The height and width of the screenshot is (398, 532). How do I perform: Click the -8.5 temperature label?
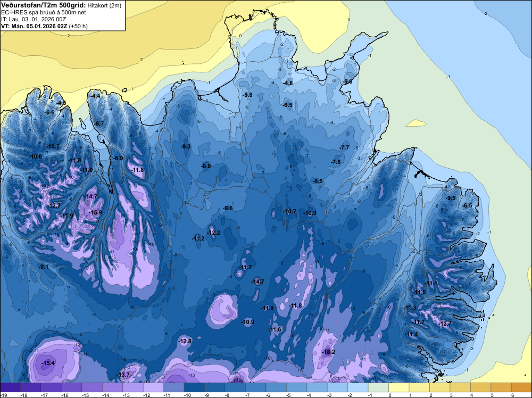coord(318,181)
